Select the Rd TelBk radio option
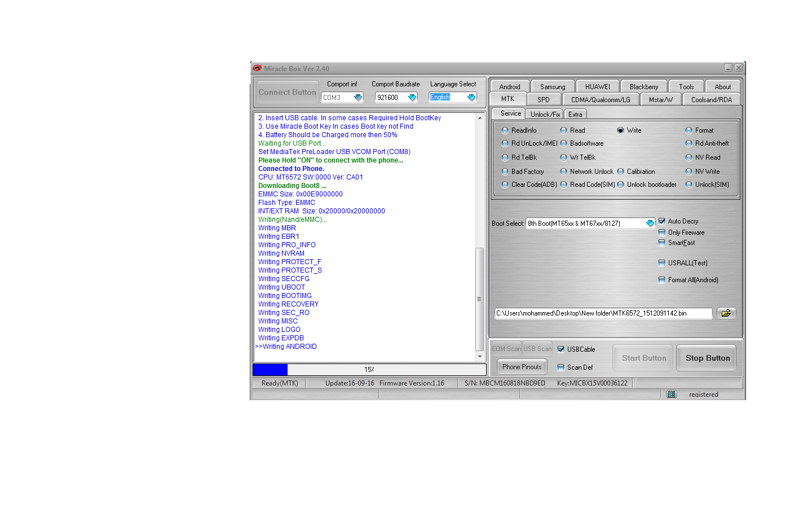 505,157
